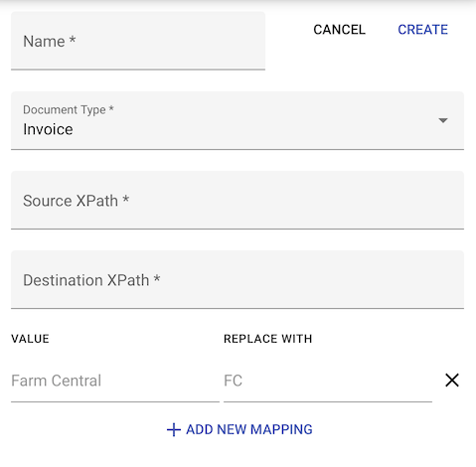Click the FC replace-with input

(328, 381)
